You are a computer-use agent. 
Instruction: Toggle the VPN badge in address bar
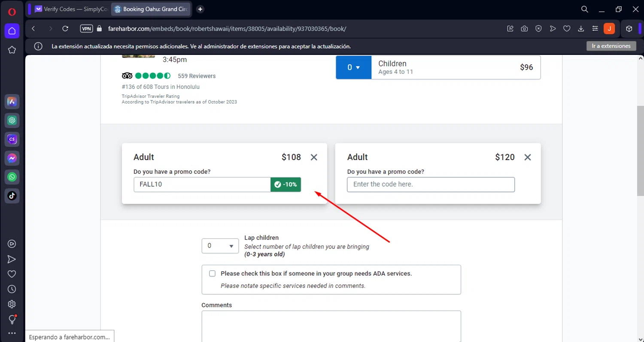click(87, 29)
